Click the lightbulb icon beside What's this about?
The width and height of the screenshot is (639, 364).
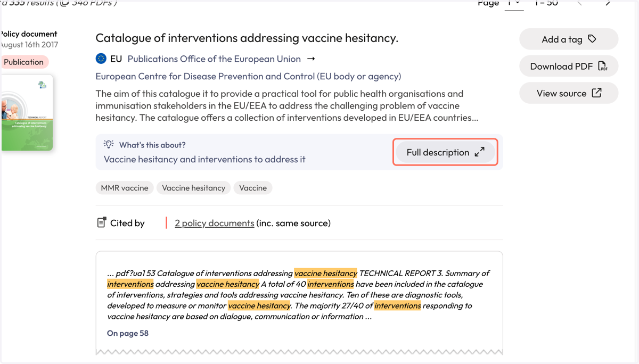pos(109,144)
